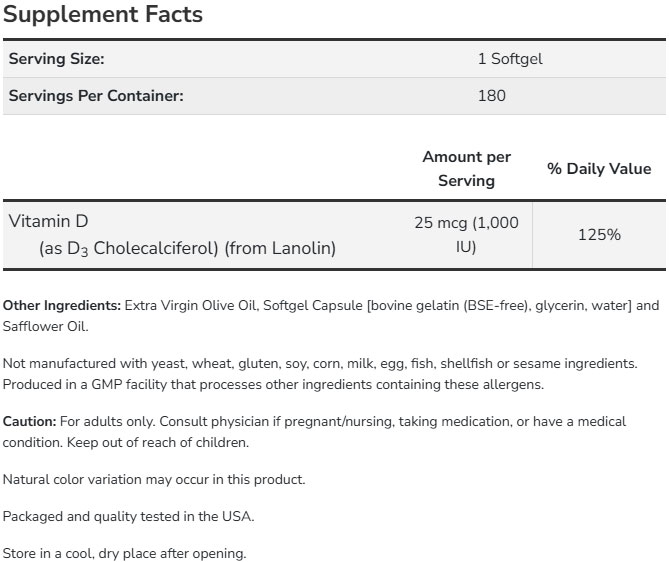This screenshot has width=669, height=562.
Task: Click the 'Packaged and quality tested' line
Action: tap(128, 517)
